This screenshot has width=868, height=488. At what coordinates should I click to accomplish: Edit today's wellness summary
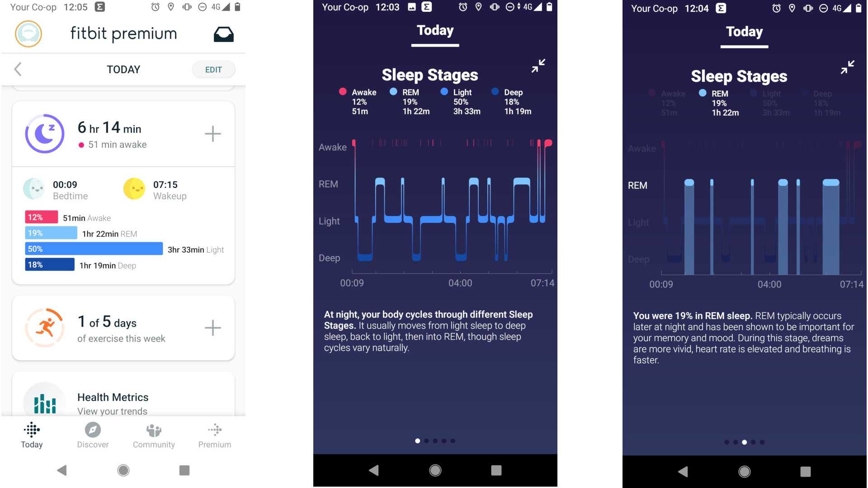(x=213, y=70)
